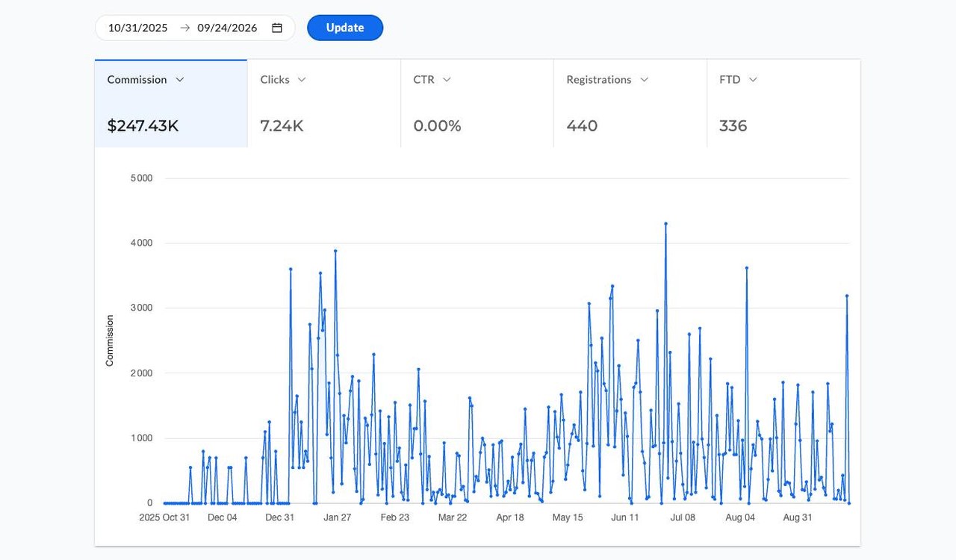Click the "Mar 22" x-axis label
The width and height of the screenshot is (956, 560).
click(x=452, y=517)
